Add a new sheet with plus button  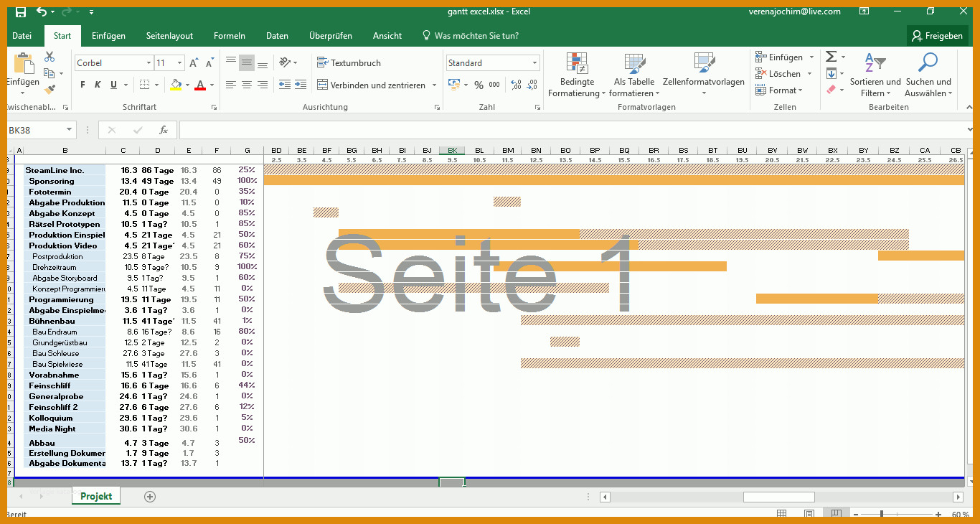pyautogui.click(x=149, y=497)
